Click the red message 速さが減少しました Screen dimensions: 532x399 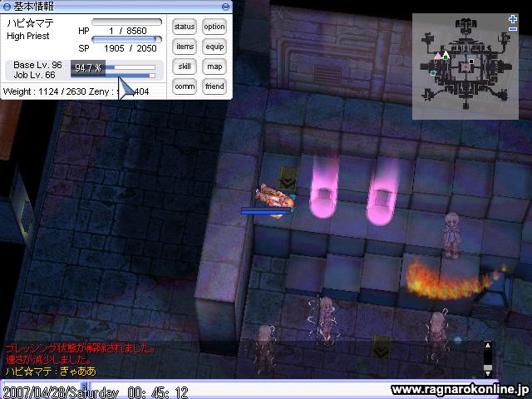pyautogui.click(x=48, y=360)
